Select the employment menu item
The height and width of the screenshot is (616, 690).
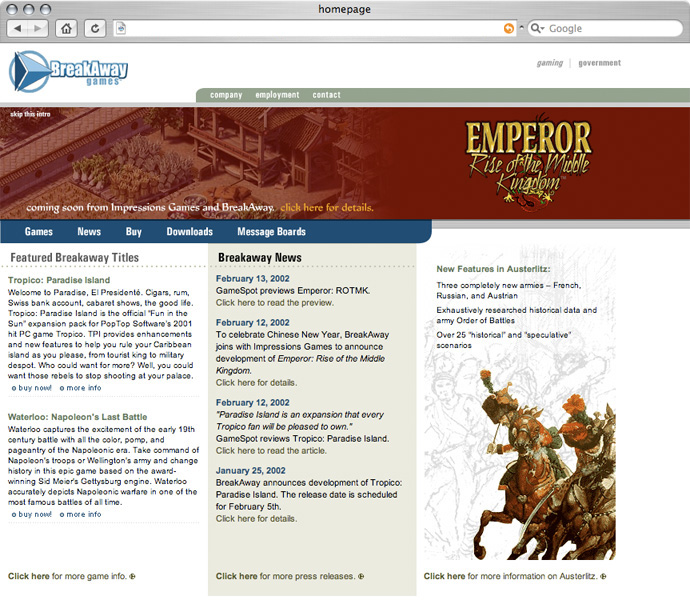(277, 95)
